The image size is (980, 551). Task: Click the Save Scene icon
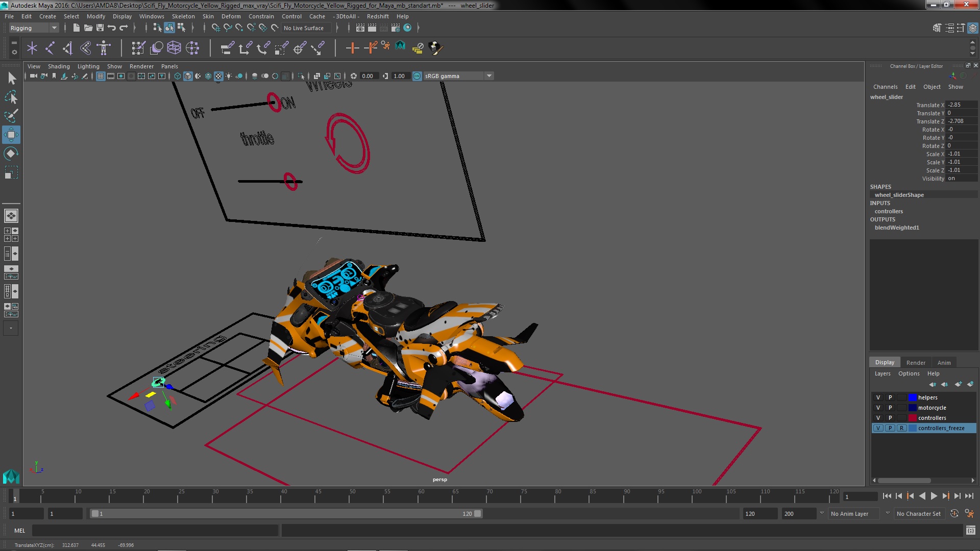(x=100, y=28)
